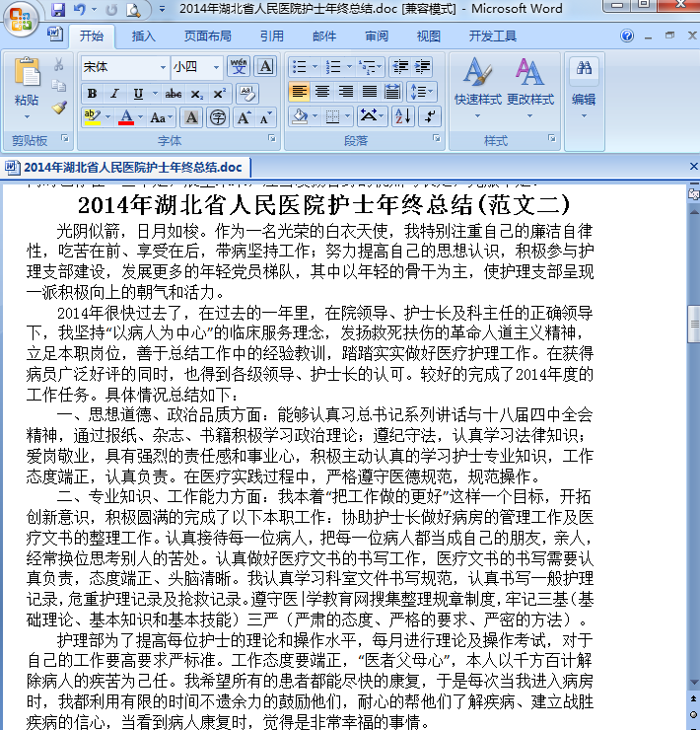Copy selection icon in clipboard group
Screen dimensions: 700x730
coord(58,86)
